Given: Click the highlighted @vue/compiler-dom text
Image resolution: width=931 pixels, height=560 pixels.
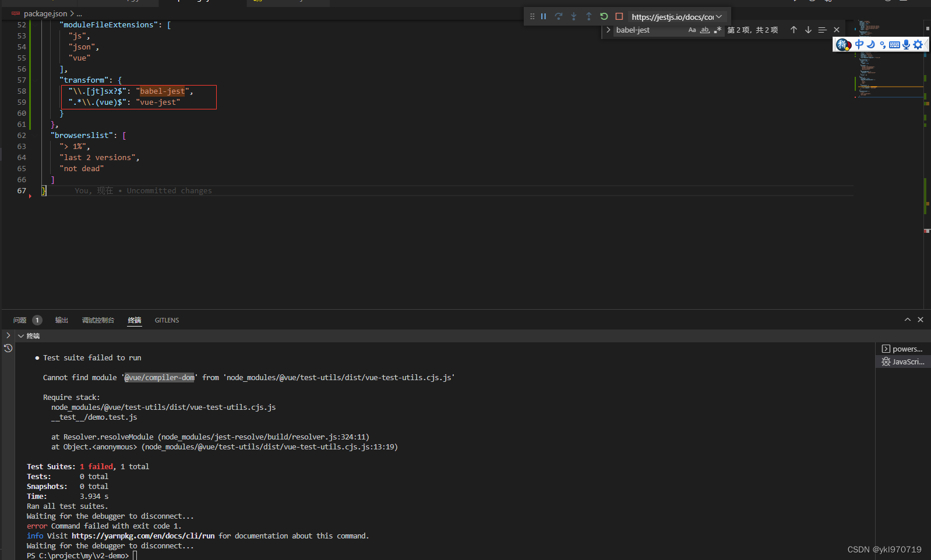Looking at the screenshot, I should tap(159, 377).
